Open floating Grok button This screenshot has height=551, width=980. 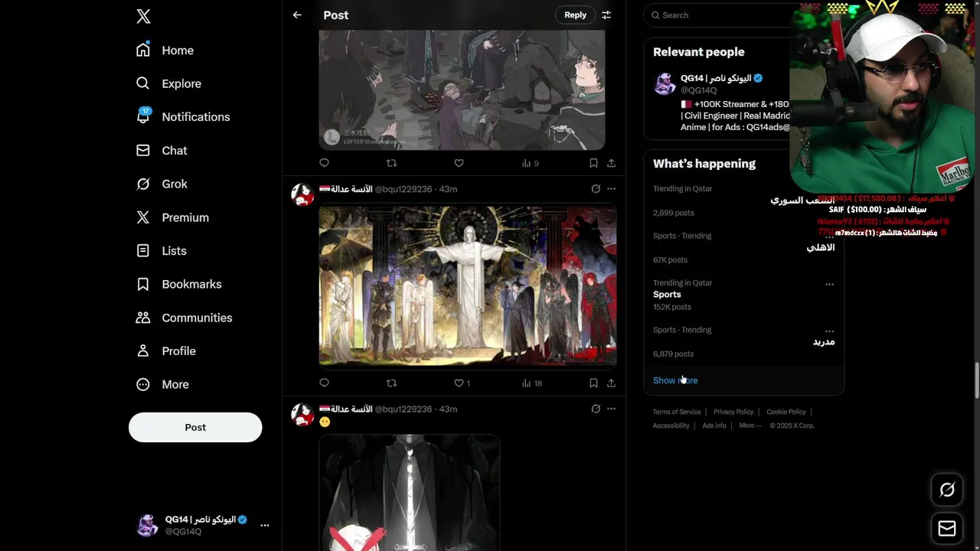[x=947, y=490]
